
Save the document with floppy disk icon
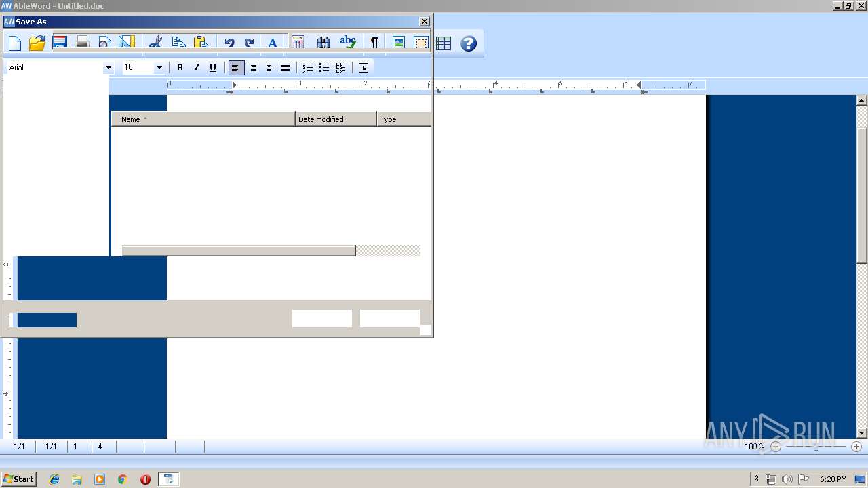[x=60, y=43]
